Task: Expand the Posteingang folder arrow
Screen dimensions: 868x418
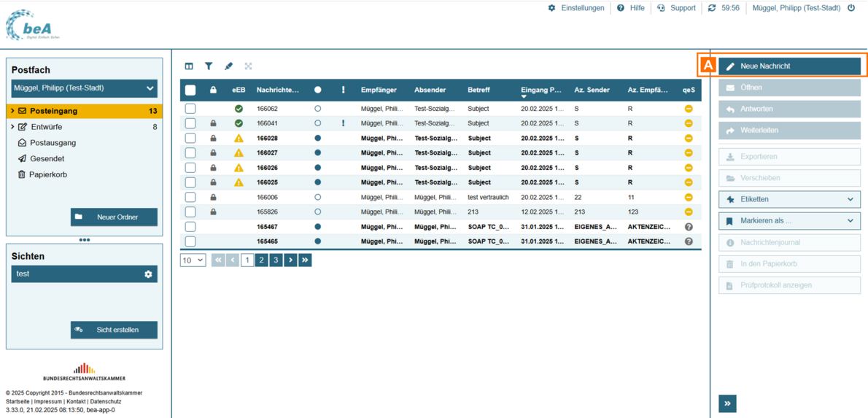Action: click(x=12, y=112)
